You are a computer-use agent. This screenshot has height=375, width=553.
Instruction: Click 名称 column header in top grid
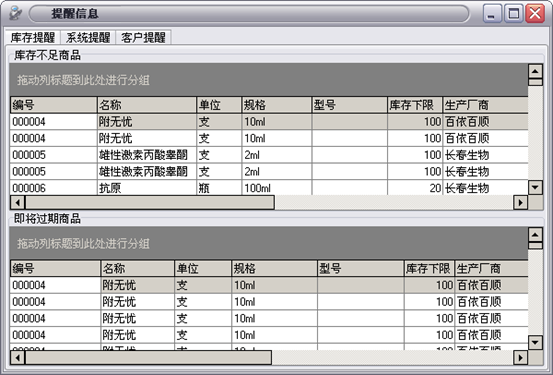147,105
